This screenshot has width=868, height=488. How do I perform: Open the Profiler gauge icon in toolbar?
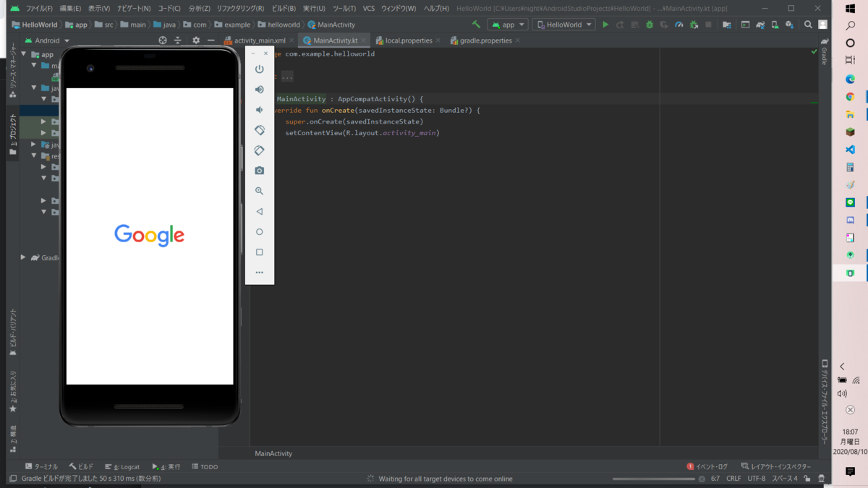pyautogui.click(x=678, y=25)
